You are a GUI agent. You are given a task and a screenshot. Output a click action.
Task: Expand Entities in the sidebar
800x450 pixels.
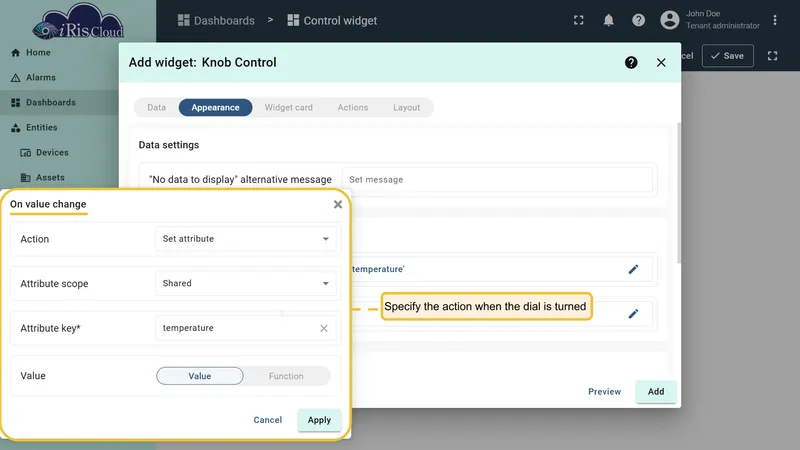[x=34, y=128]
